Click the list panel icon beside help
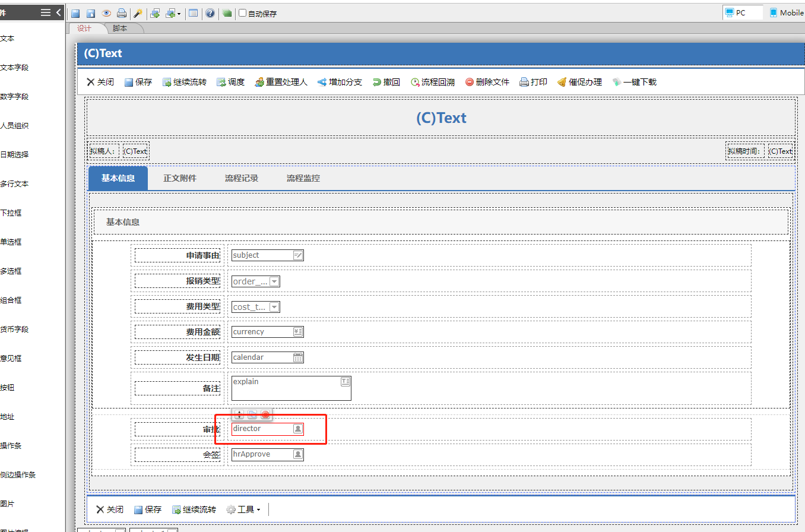This screenshot has width=805, height=532. point(193,13)
